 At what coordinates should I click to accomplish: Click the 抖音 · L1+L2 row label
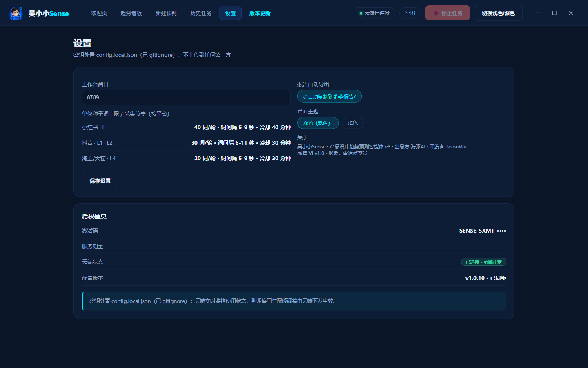pos(97,143)
